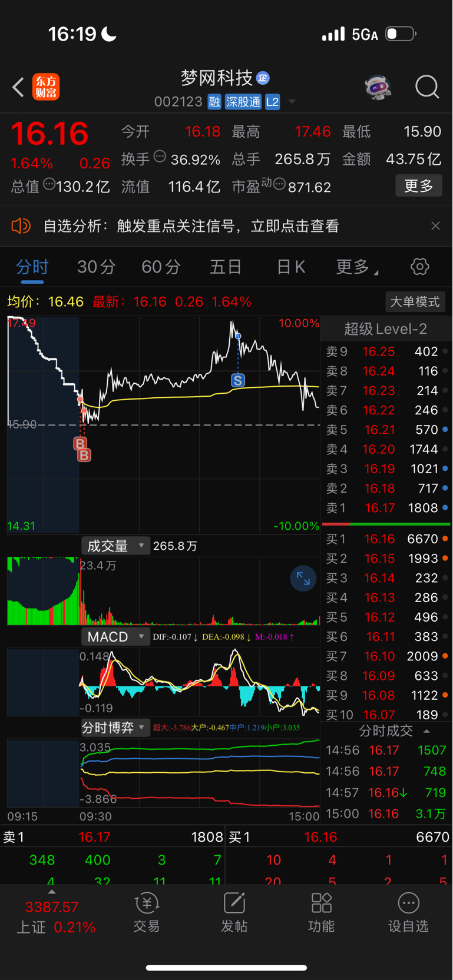Tap 买1 16.16 queue header
This screenshot has height=980, width=453.
coord(339,837)
